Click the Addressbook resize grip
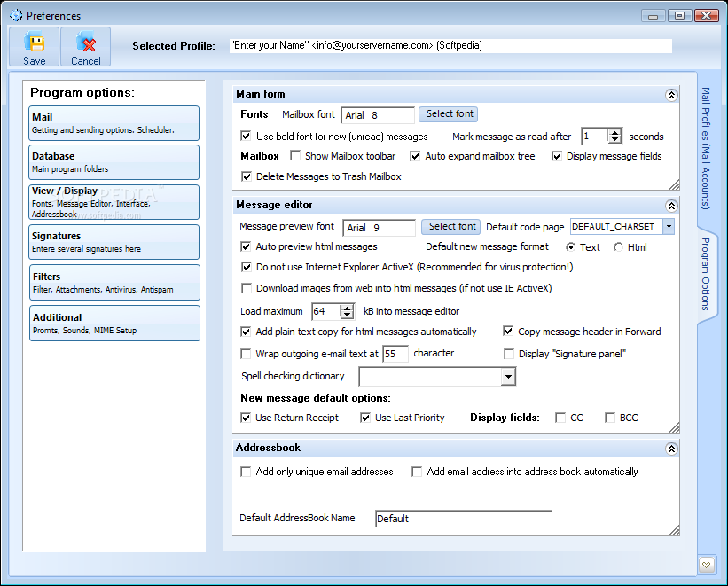The height and width of the screenshot is (586, 728). click(x=674, y=530)
